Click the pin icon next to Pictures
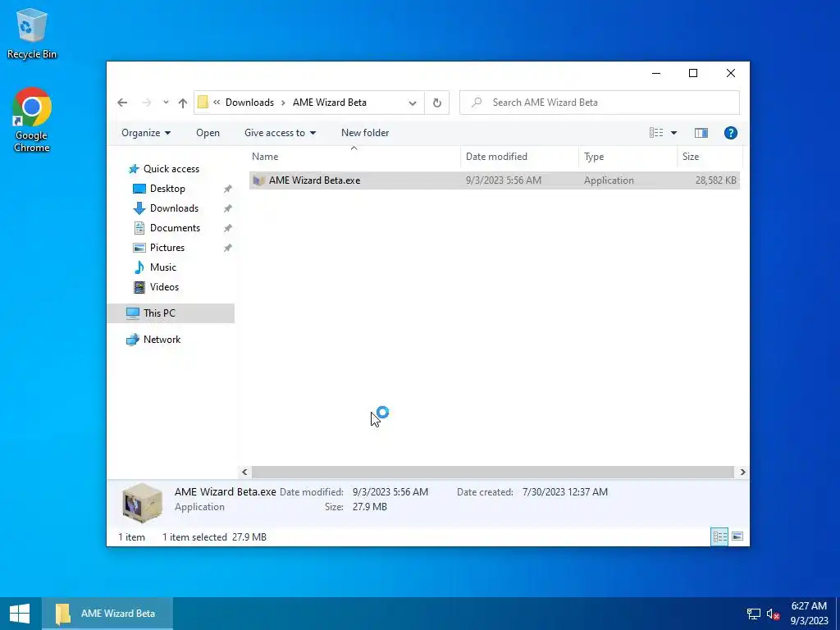This screenshot has height=630, width=840. point(228,248)
